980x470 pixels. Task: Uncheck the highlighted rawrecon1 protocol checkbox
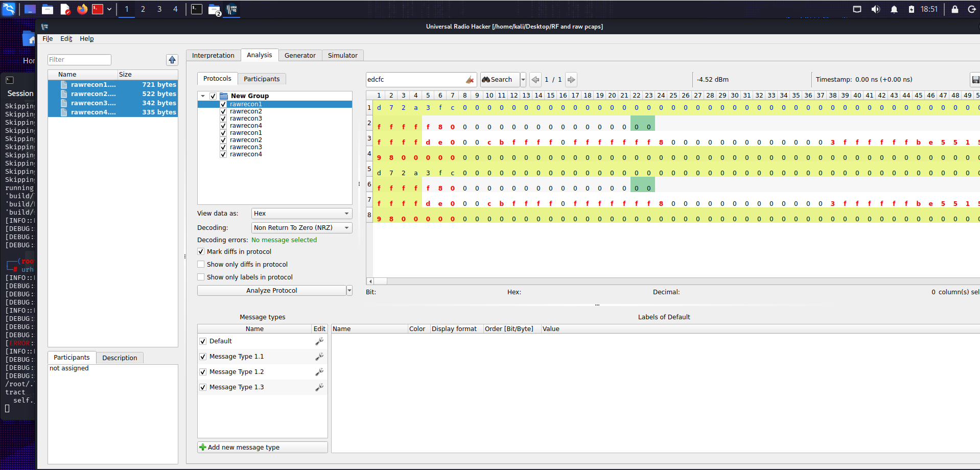tap(223, 104)
